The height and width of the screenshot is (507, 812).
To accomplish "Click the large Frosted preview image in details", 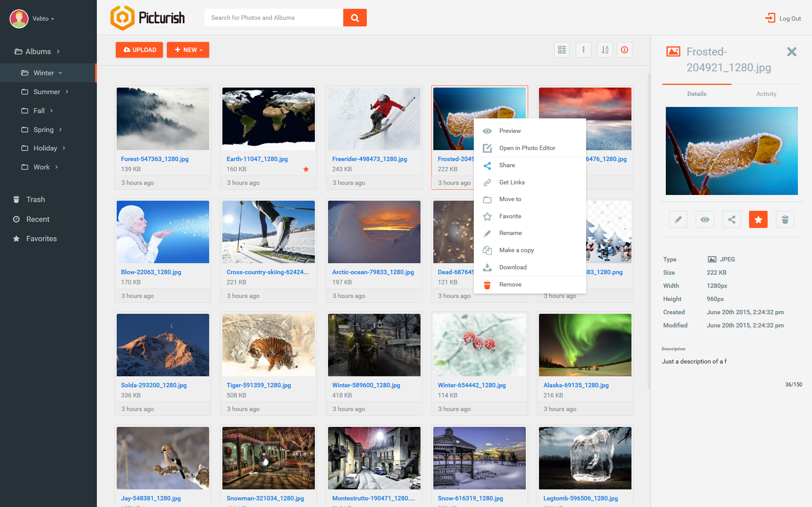I will click(732, 151).
